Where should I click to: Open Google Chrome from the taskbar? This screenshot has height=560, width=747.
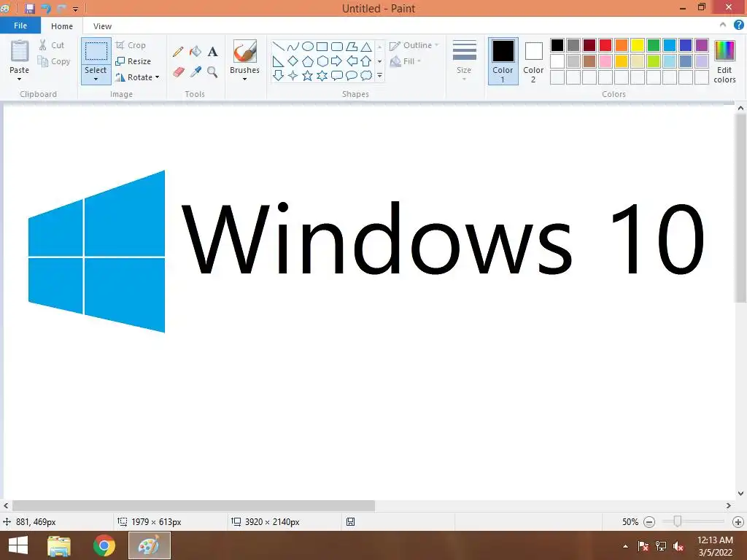pyautogui.click(x=104, y=545)
